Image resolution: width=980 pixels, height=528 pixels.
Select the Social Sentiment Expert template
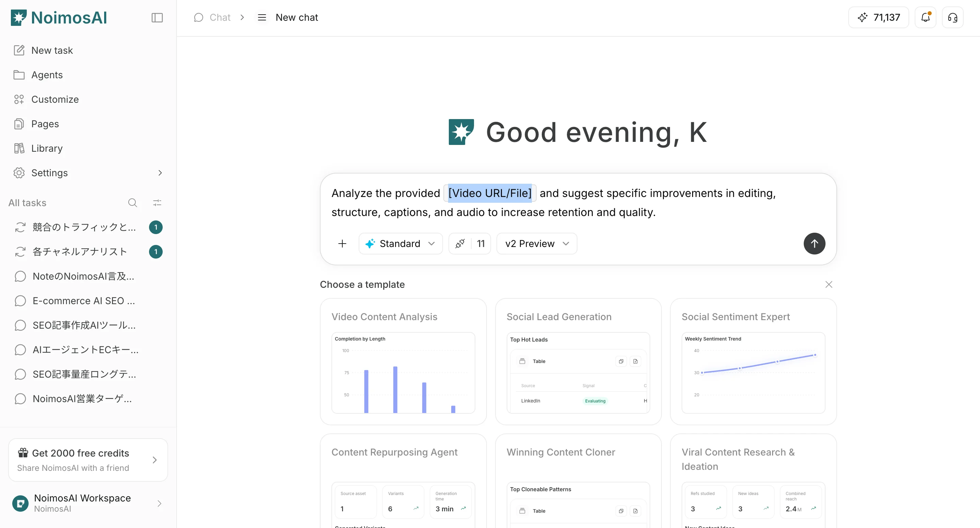tap(753, 361)
